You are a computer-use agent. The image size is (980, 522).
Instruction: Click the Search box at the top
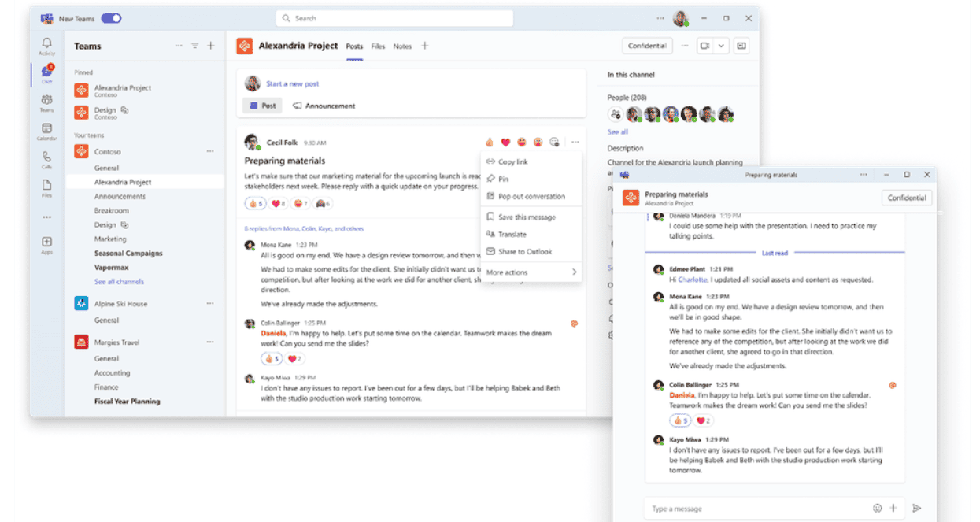[x=394, y=18]
